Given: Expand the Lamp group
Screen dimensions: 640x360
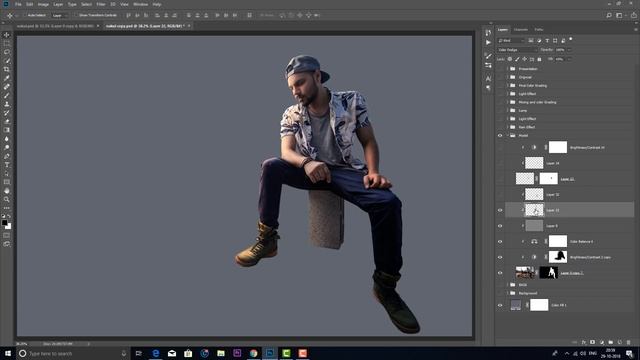Looking at the screenshot, I should point(507,111).
